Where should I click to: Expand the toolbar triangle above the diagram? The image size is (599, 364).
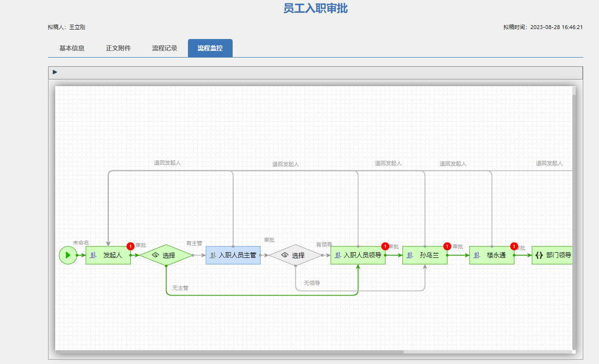55,72
